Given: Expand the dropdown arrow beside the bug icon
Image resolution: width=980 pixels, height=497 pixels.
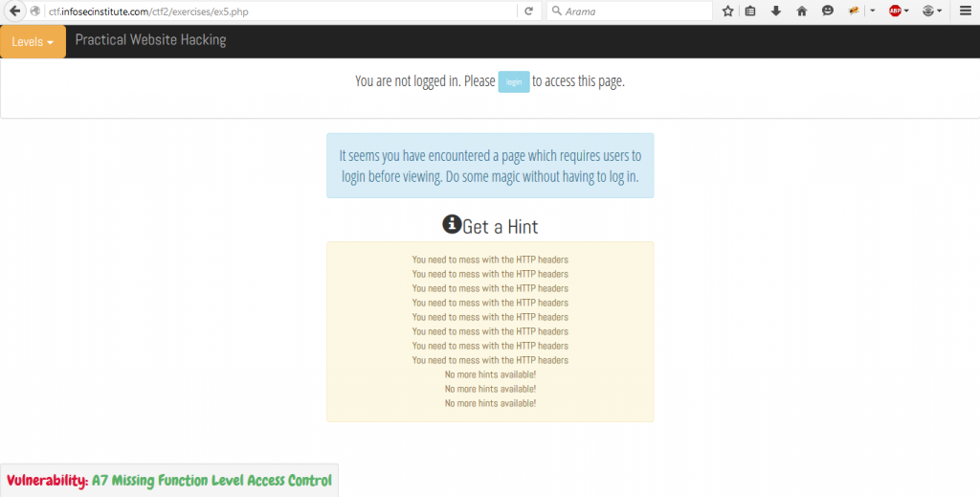Looking at the screenshot, I should click(872, 11).
